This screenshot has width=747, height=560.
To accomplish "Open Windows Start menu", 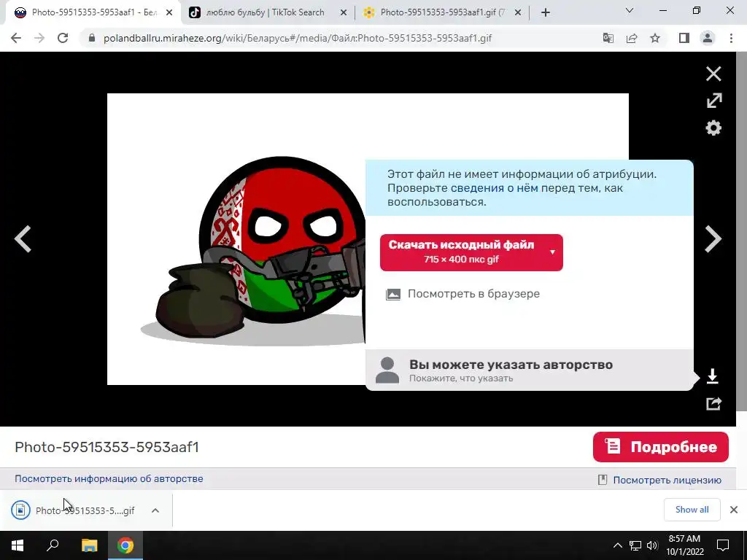I will pos(18,545).
